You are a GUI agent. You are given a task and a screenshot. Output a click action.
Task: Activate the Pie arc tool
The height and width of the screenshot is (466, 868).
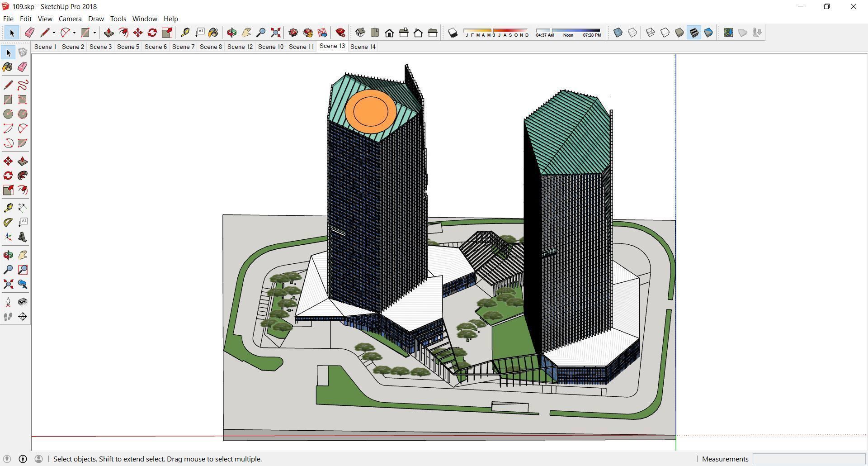[23, 143]
